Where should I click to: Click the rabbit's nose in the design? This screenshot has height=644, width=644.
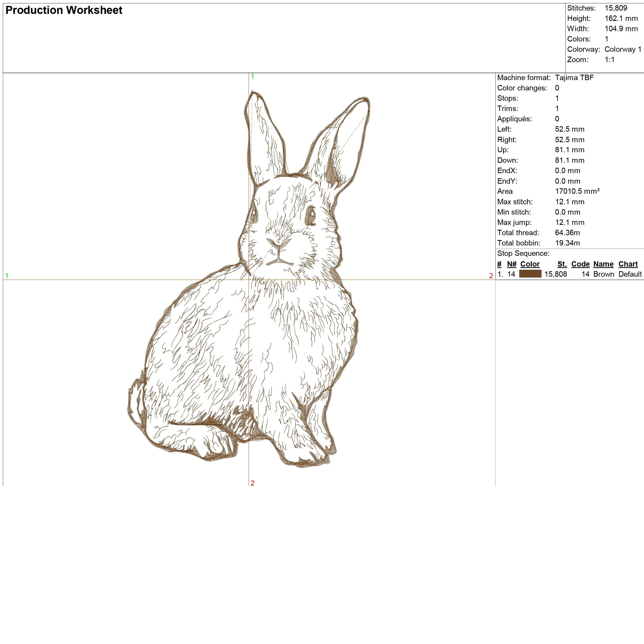pyautogui.click(x=279, y=245)
